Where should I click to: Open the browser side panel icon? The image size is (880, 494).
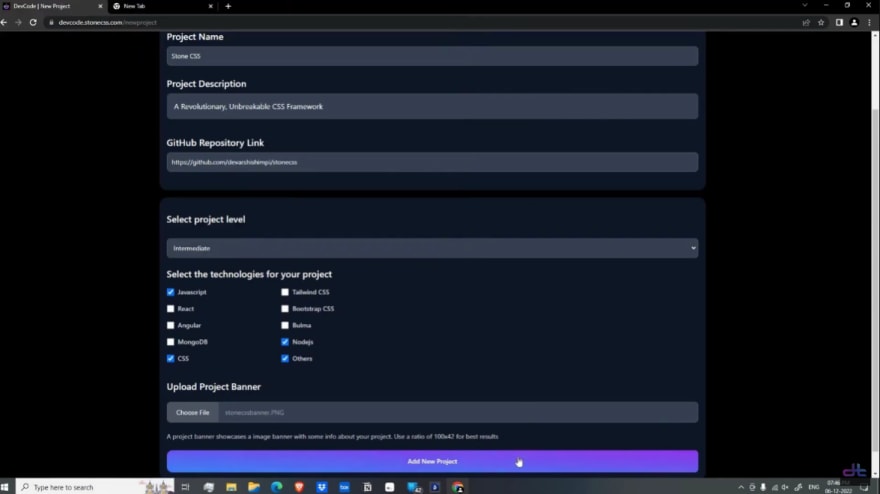pos(839,22)
